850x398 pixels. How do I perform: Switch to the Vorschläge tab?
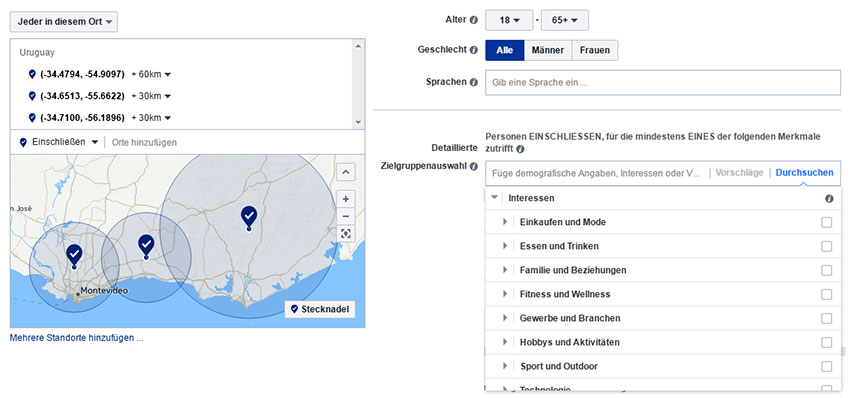pos(739,173)
